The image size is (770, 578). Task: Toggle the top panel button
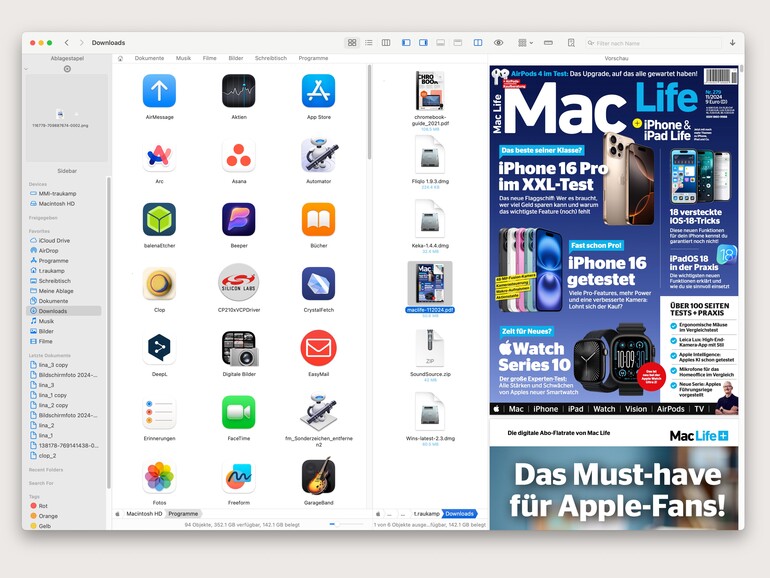click(458, 43)
